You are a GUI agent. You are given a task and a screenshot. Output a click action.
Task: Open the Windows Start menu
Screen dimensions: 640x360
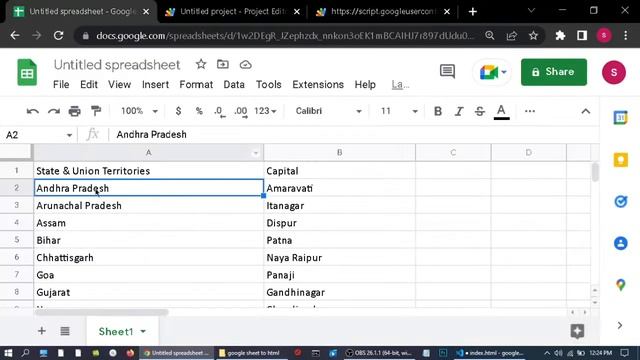(x=8, y=353)
